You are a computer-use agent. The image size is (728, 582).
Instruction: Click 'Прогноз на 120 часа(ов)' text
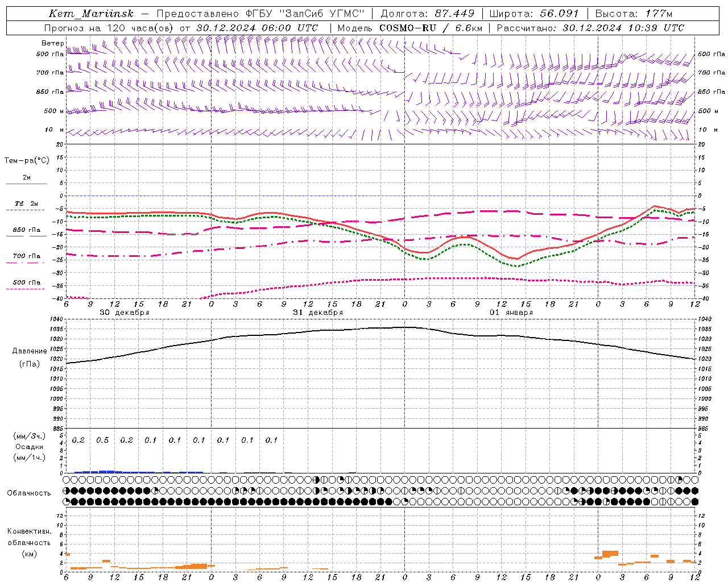109,28
